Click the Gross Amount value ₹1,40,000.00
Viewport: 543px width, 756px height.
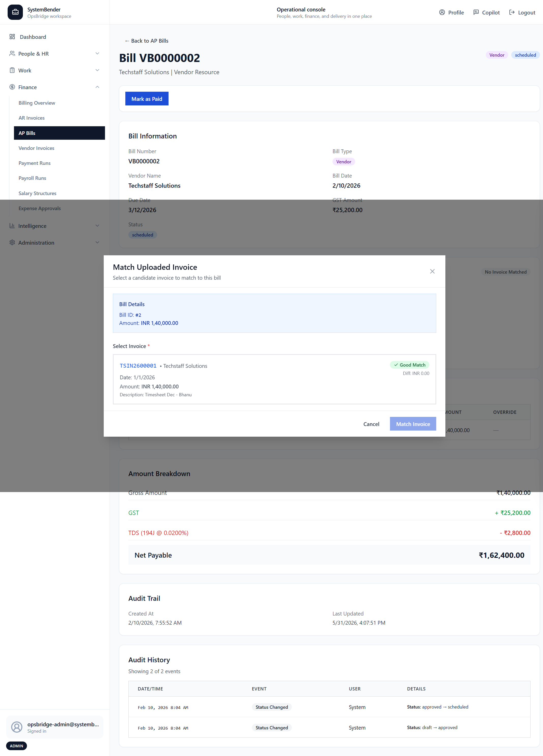(513, 493)
